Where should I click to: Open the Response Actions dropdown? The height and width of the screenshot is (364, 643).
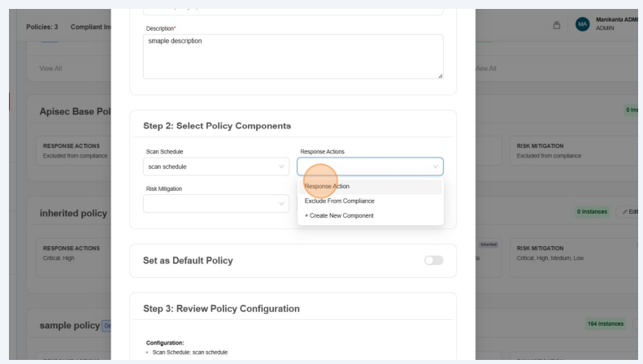(x=370, y=167)
